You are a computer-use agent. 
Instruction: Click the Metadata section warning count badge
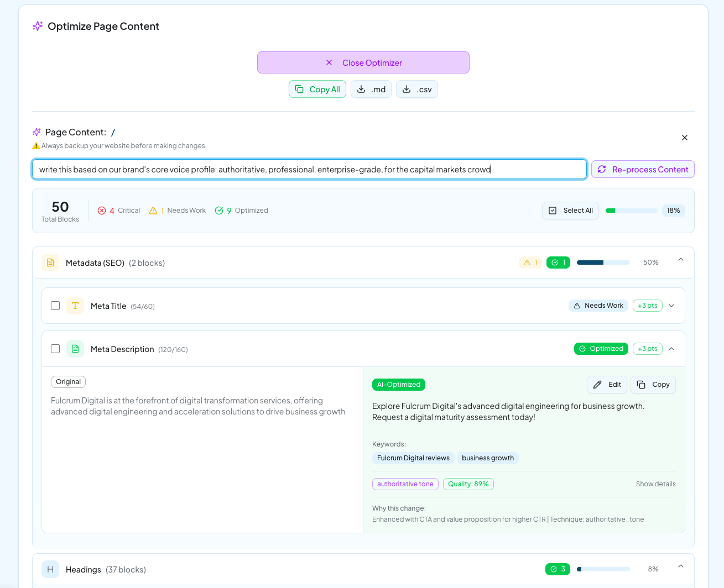coord(530,262)
